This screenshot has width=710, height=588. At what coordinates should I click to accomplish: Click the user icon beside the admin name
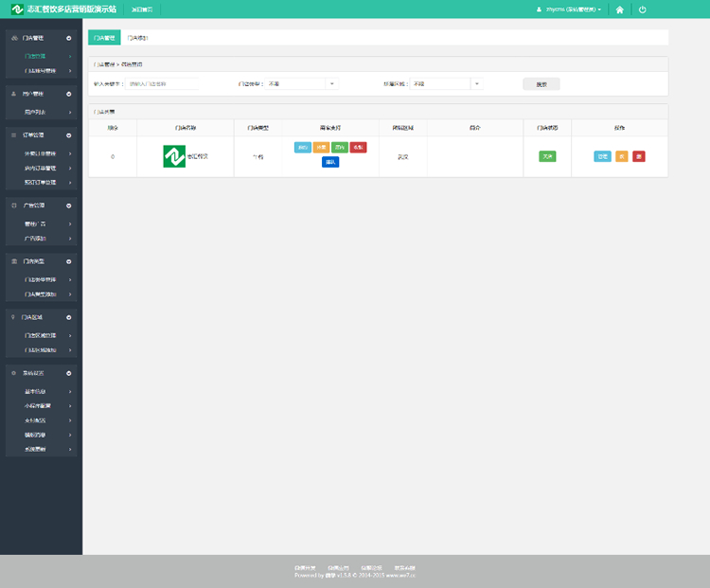coord(539,9)
